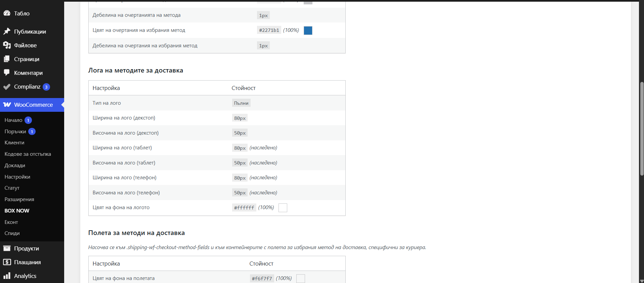Go to Кодове за отстъпка

(x=28, y=154)
